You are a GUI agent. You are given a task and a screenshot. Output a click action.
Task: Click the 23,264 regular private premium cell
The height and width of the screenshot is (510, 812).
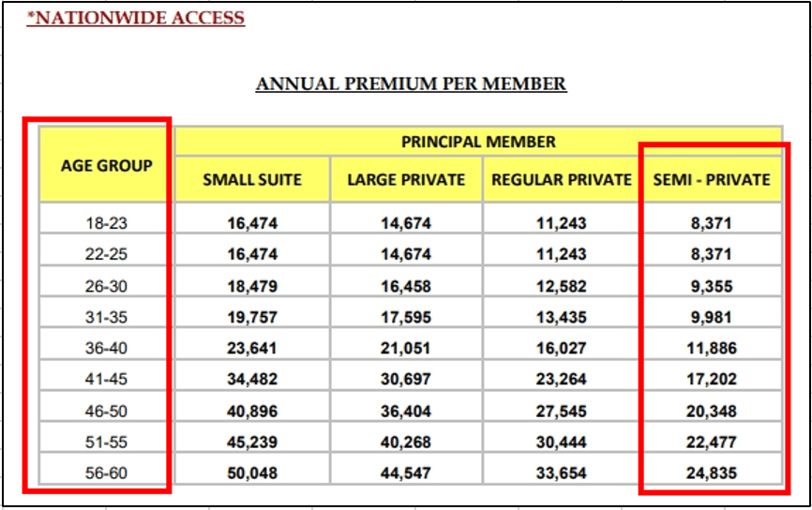click(562, 380)
